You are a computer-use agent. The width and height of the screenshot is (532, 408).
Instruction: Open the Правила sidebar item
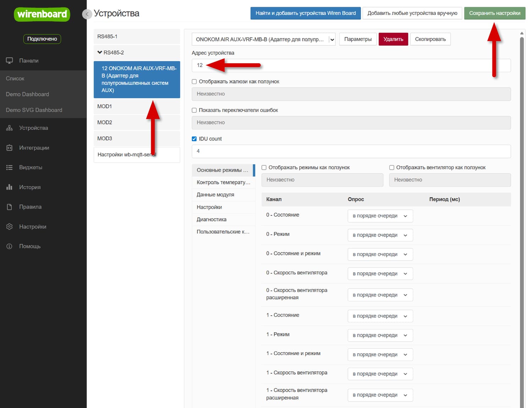(30, 207)
